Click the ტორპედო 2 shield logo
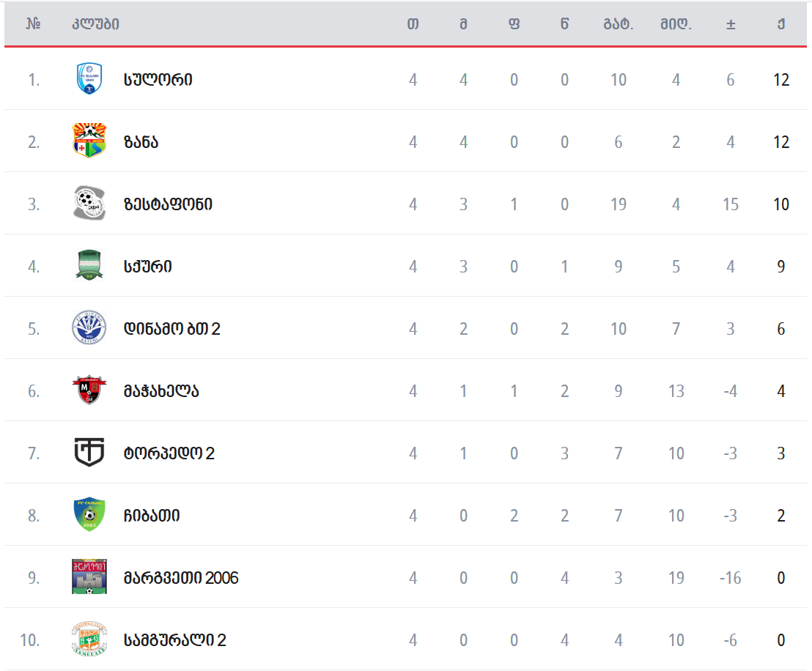Image resolution: width=812 pixels, height=671 pixels. pyautogui.click(x=89, y=453)
